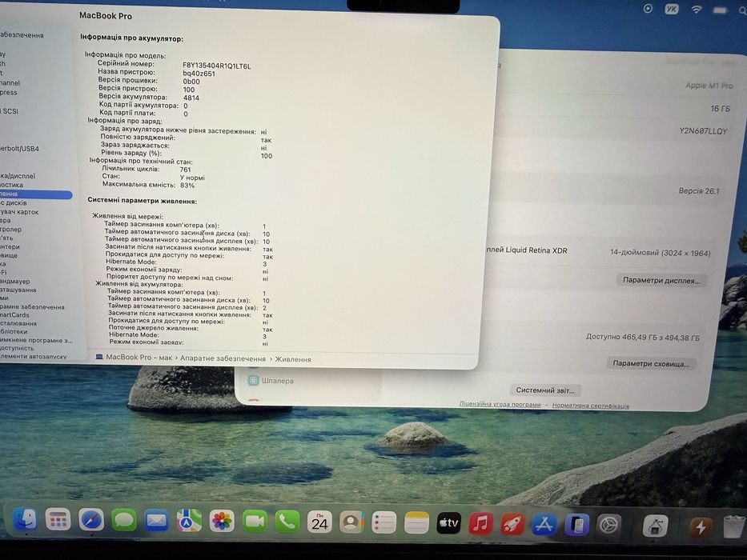Click the circled play icon in menu bar
The height and width of the screenshot is (560, 747).
tap(648, 9)
